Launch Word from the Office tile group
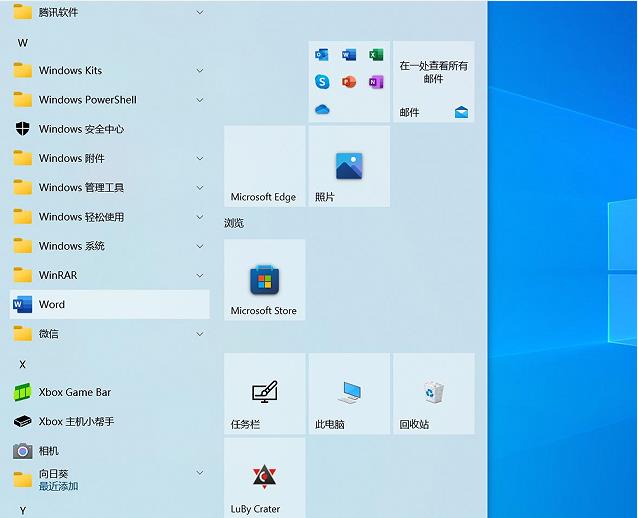The height and width of the screenshot is (518, 638). [349, 55]
